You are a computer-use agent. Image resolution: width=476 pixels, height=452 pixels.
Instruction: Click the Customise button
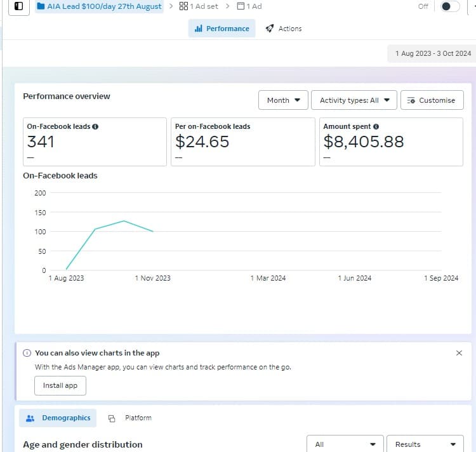click(432, 100)
